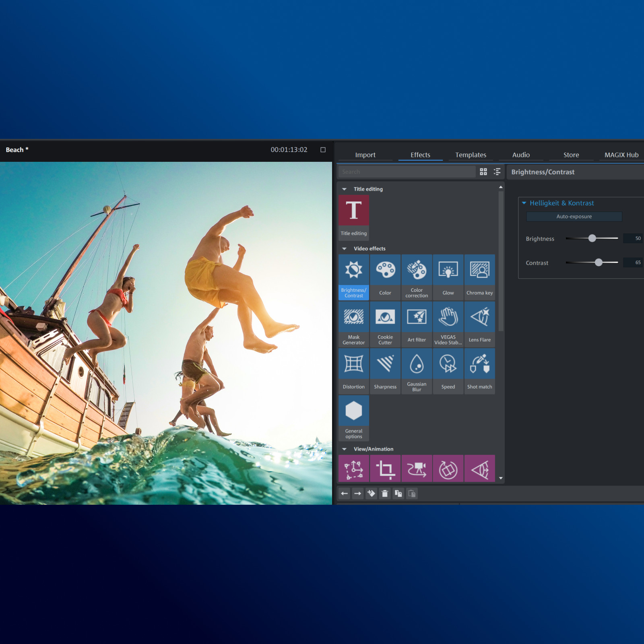The height and width of the screenshot is (644, 644).
Task: Collapse the Video effects section
Action: coord(344,249)
